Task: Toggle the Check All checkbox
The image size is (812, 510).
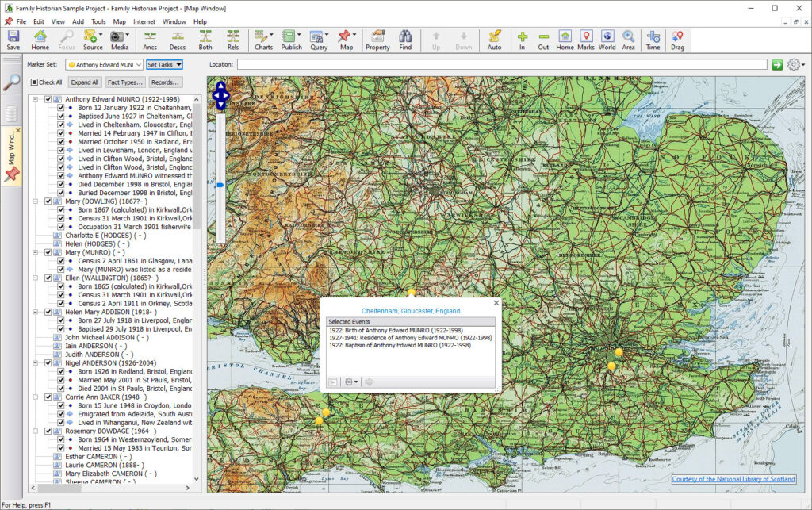Action: (34, 82)
